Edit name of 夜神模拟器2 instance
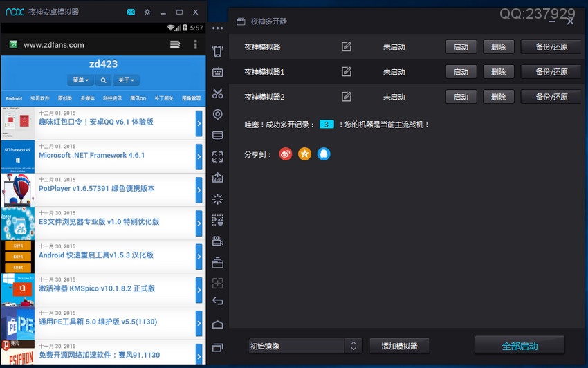Viewport: 588px width, 368px height. click(x=347, y=97)
